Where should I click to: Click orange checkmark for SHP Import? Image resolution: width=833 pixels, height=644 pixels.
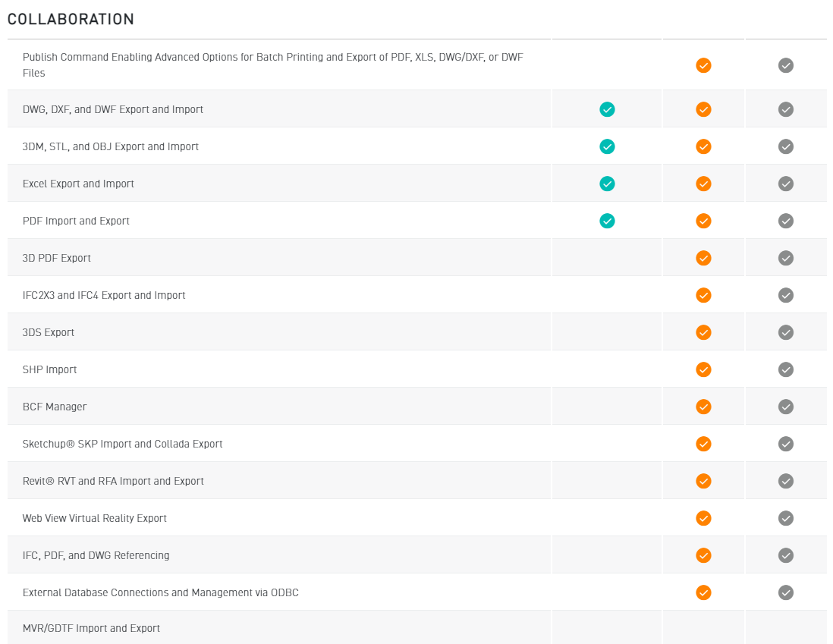pos(703,369)
